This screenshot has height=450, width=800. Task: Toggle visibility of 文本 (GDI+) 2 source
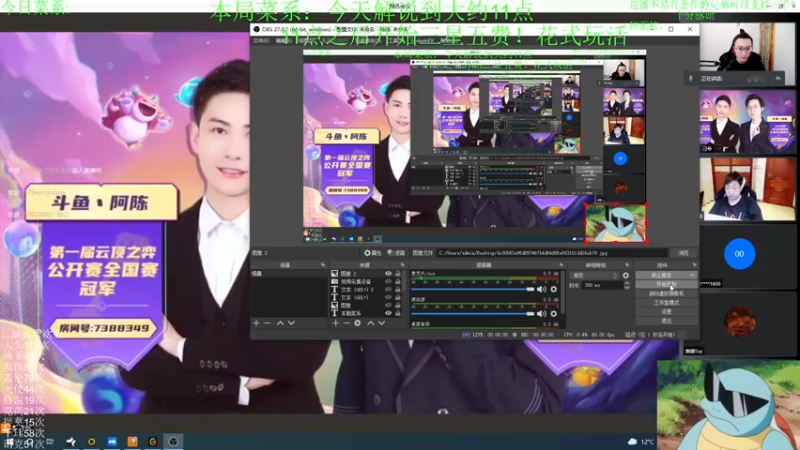point(388,289)
